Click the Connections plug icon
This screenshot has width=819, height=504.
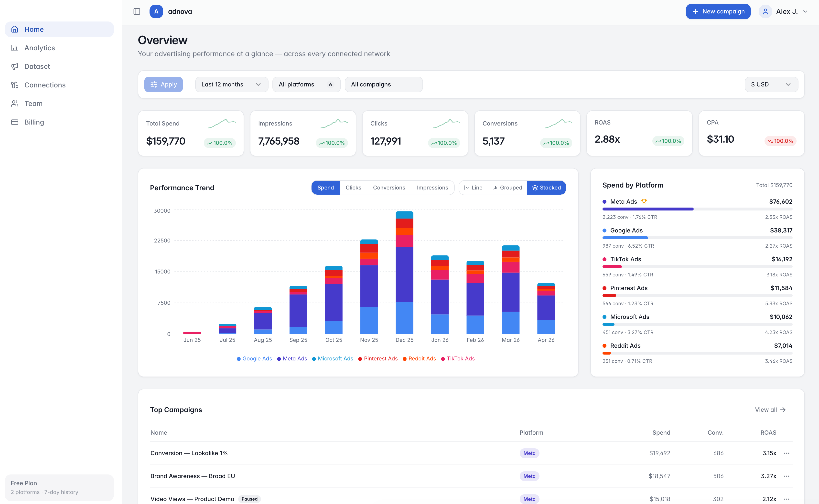click(x=15, y=85)
